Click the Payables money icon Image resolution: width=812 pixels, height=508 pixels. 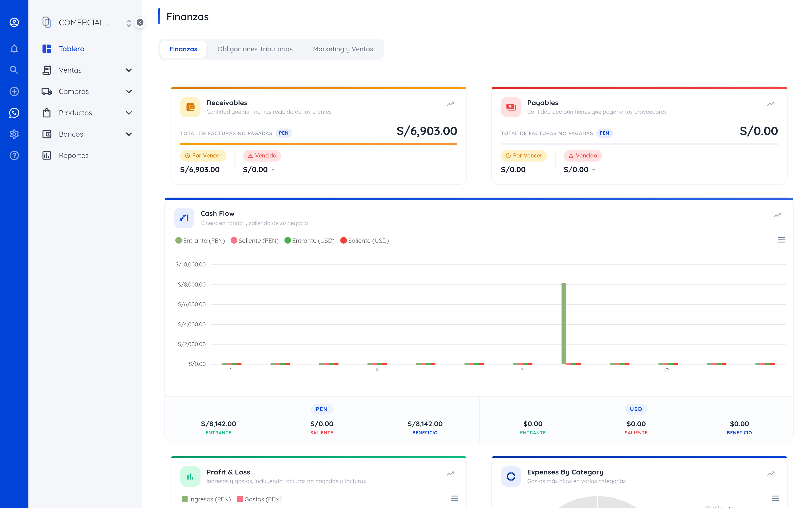tap(511, 107)
